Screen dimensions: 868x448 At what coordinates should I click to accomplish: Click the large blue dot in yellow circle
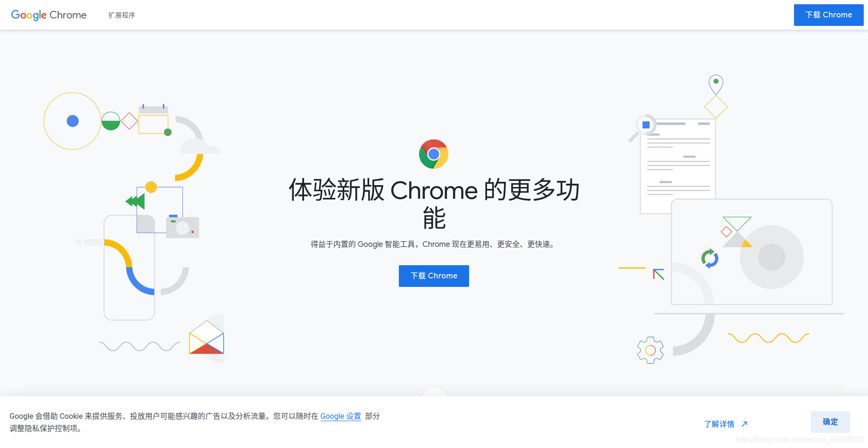[x=73, y=121]
